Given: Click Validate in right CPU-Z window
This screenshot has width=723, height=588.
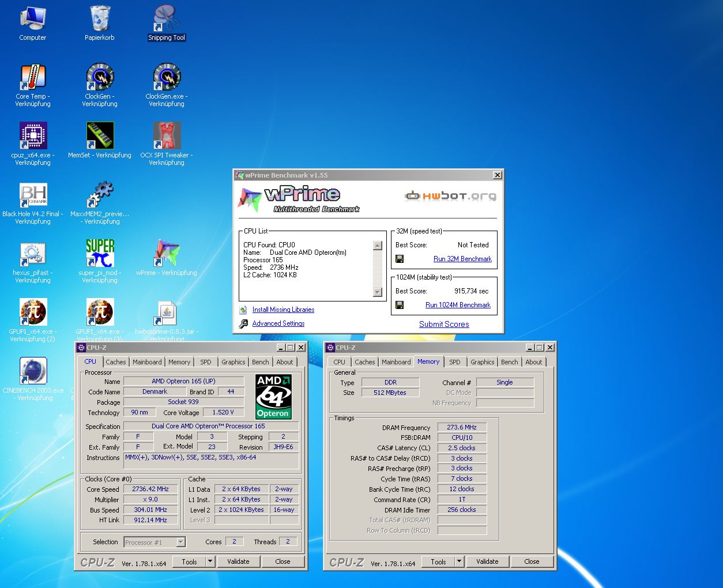Looking at the screenshot, I should click(488, 561).
